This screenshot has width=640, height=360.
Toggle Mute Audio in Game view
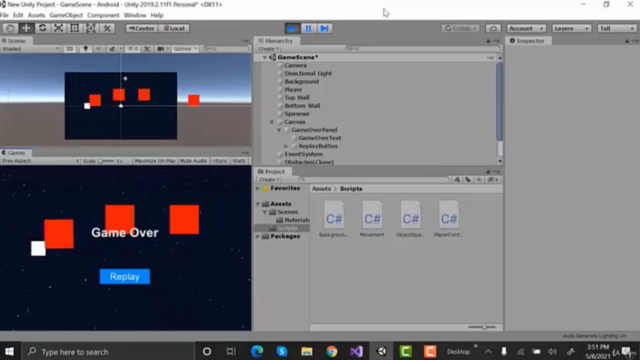(193, 161)
